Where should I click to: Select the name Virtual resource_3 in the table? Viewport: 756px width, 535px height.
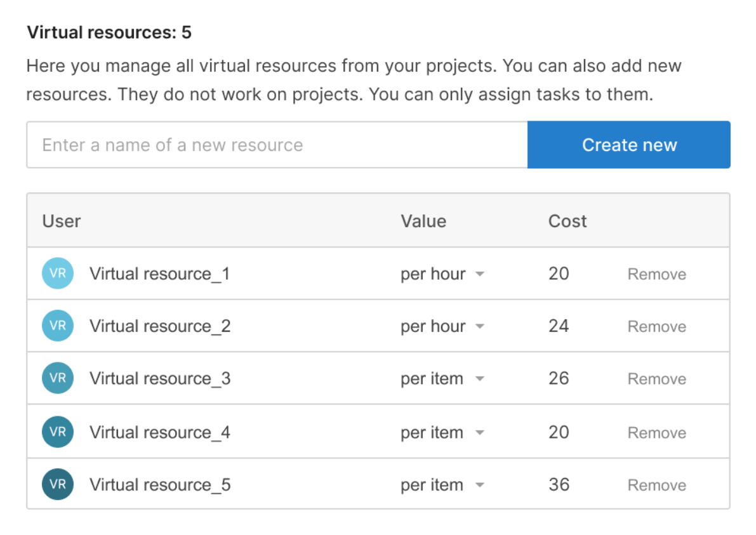(159, 378)
